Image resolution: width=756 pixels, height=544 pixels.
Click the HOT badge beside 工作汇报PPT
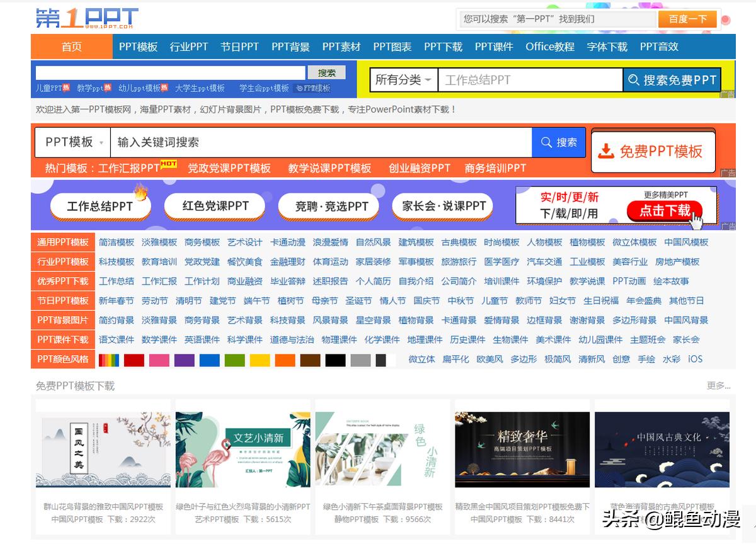168,164
